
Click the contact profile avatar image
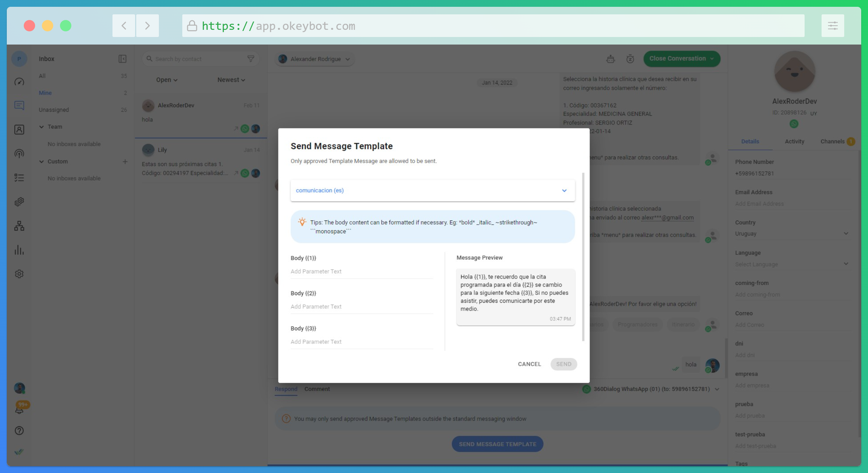[794, 71]
